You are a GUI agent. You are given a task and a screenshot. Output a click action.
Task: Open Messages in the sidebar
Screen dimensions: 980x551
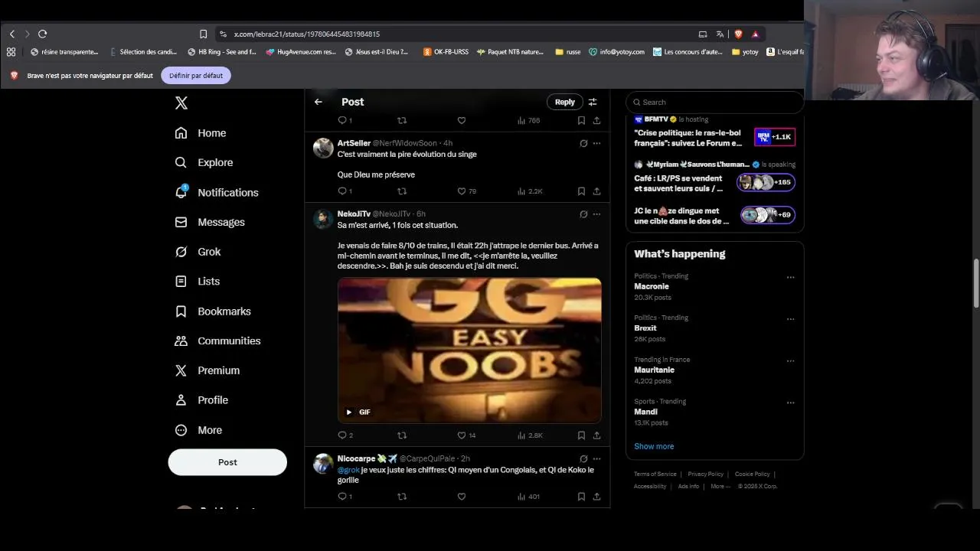pos(210,222)
